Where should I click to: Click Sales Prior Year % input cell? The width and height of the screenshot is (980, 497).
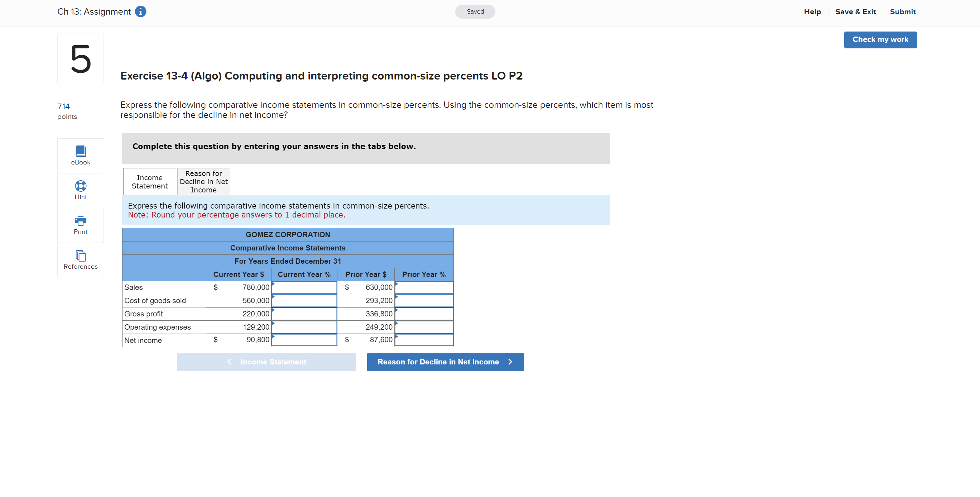424,288
